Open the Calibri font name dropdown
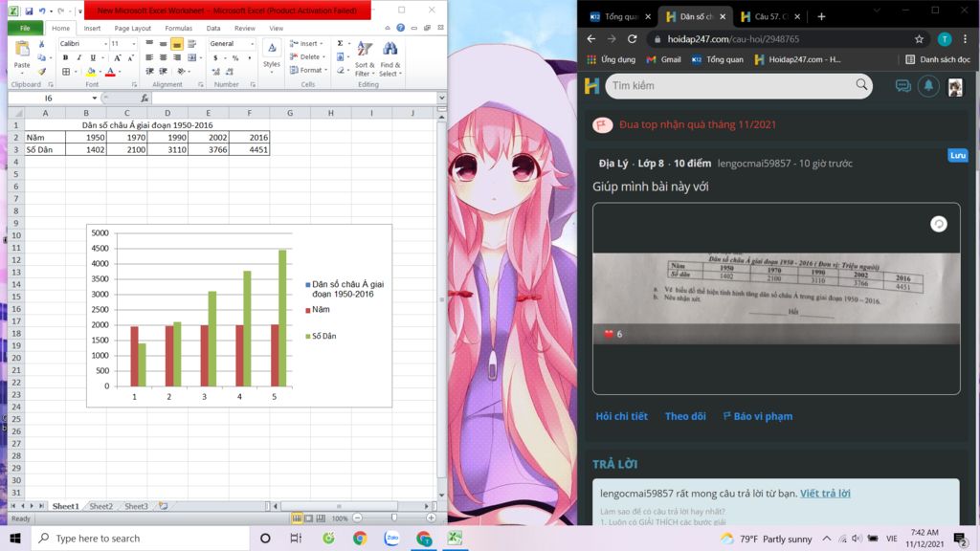 point(105,44)
